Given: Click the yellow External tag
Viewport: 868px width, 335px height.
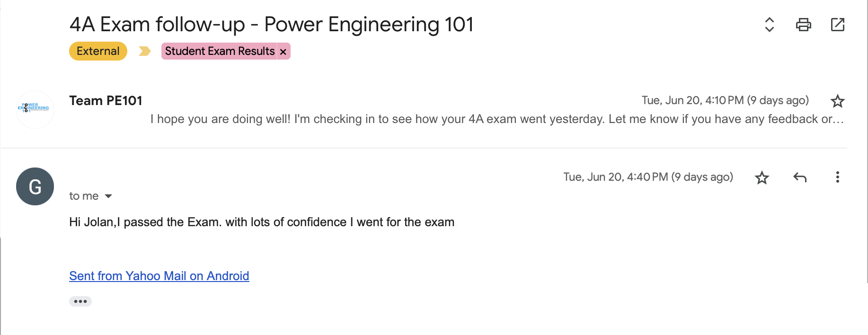Looking at the screenshot, I should 98,51.
